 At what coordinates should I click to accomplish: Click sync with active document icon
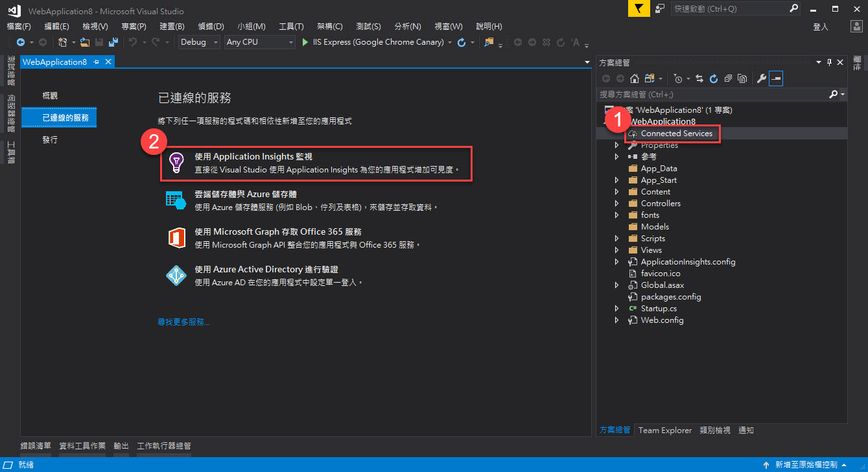tap(699, 78)
